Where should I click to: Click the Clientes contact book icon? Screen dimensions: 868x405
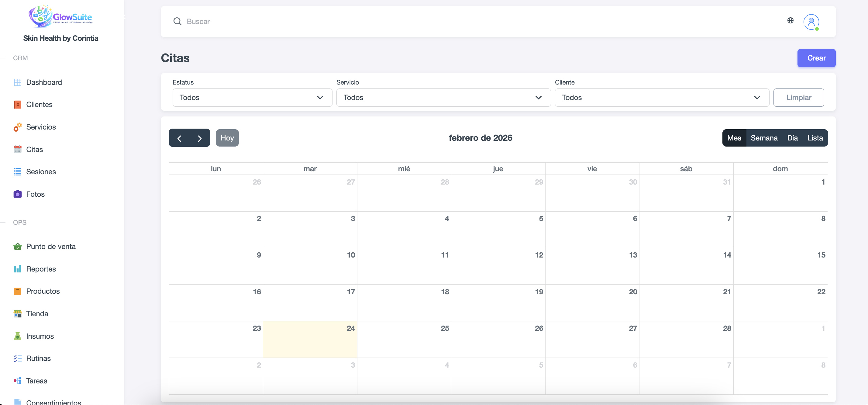[18, 105]
